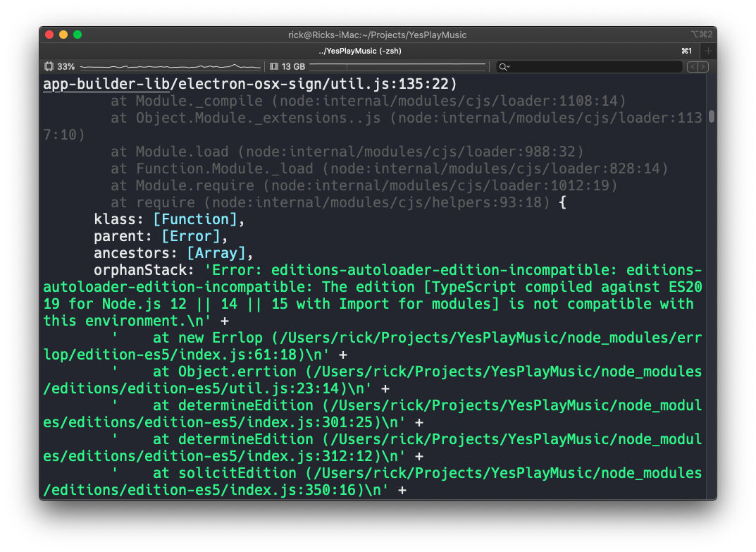Go to next search result arrow
756x552 pixels.
point(703,67)
